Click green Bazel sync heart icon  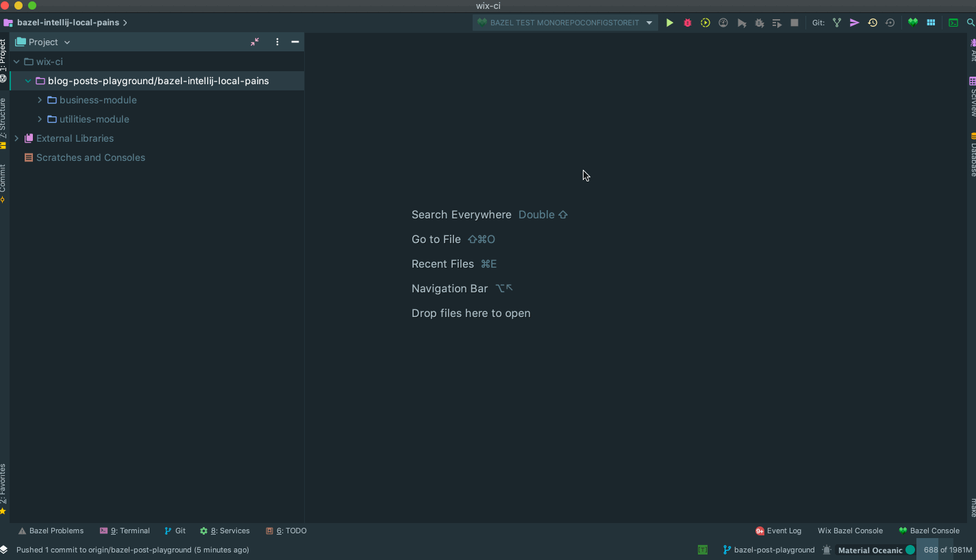pos(912,23)
